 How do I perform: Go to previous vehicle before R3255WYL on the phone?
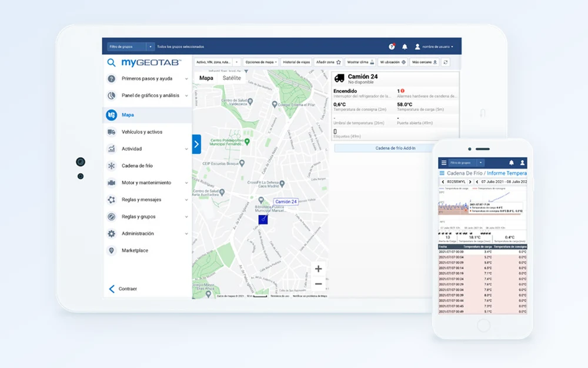[443, 182]
